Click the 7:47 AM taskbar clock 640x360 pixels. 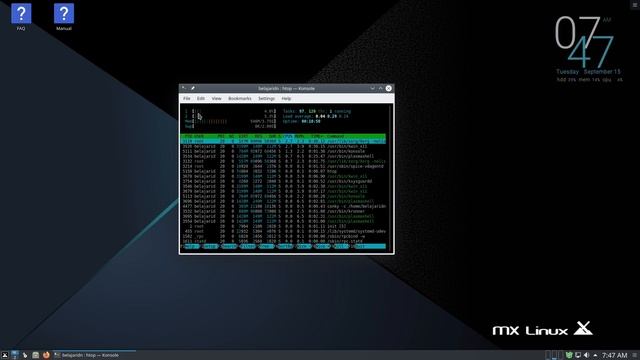click(614, 355)
